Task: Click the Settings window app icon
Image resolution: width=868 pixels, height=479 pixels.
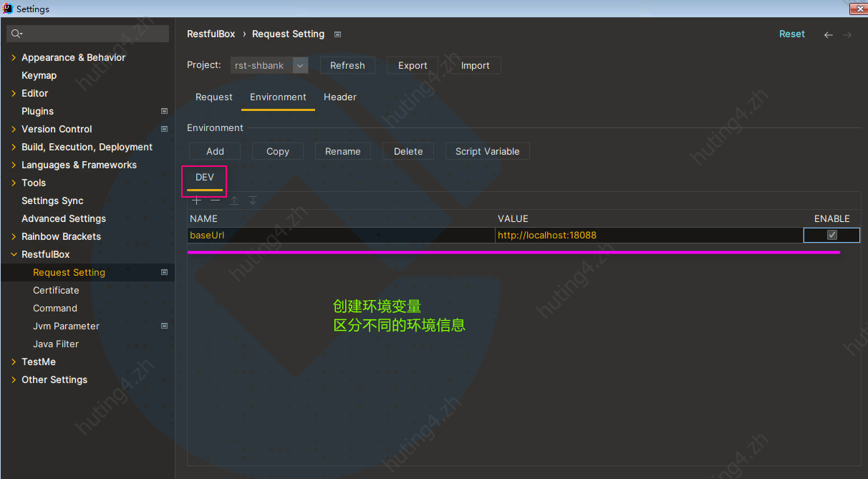Action: 8,9
